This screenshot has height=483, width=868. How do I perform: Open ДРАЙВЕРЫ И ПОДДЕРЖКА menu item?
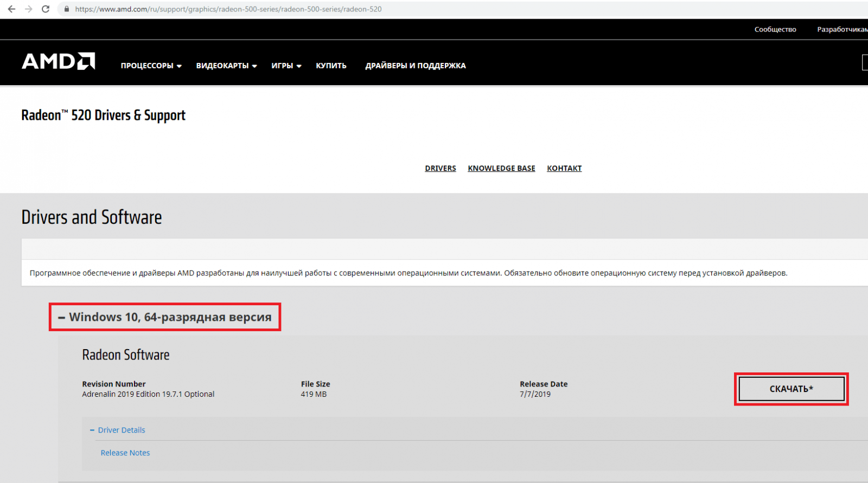point(416,66)
